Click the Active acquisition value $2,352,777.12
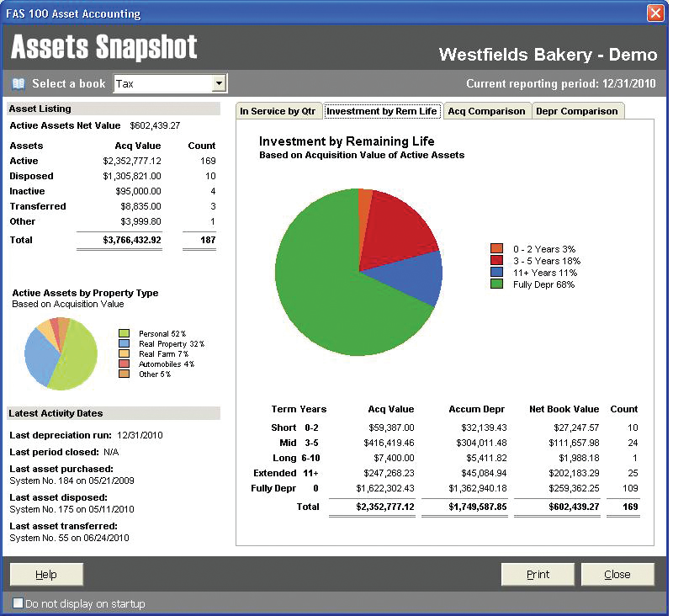The height and width of the screenshot is (616, 673). coord(132,161)
